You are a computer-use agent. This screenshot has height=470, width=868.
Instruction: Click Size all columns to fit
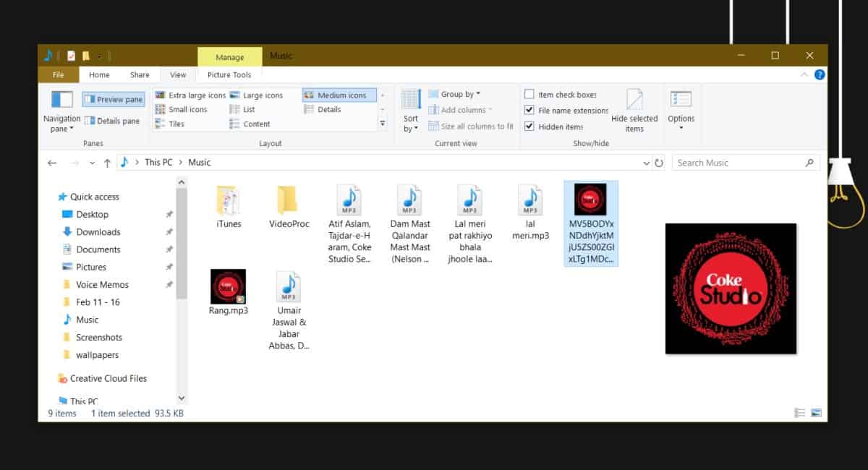click(x=471, y=126)
